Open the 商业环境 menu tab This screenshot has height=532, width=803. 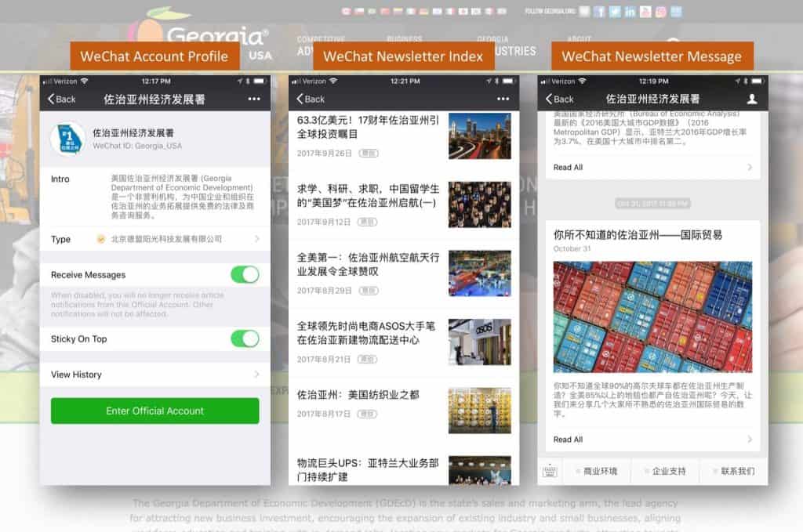pyautogui.click(x=597, y=471)
